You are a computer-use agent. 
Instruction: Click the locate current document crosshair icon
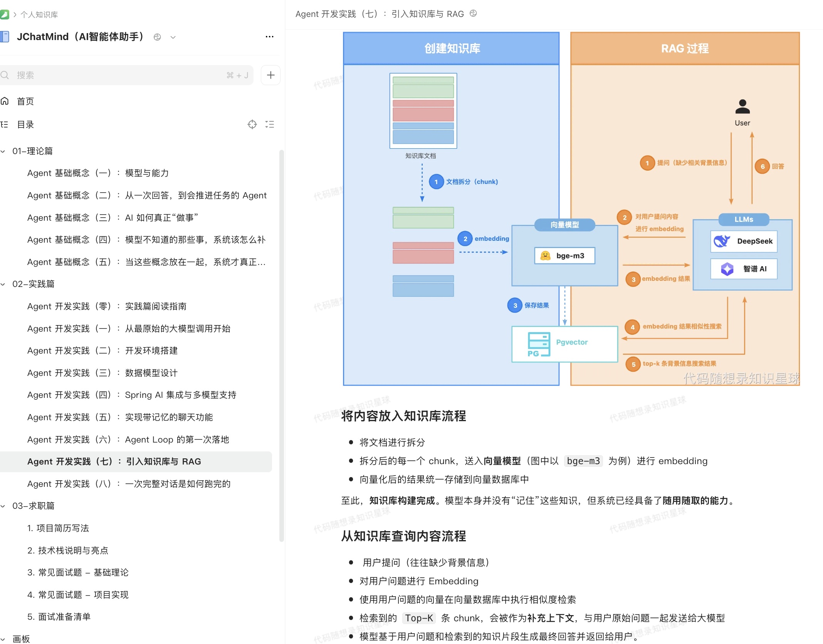pyautogui.click(x=252, y=124)
